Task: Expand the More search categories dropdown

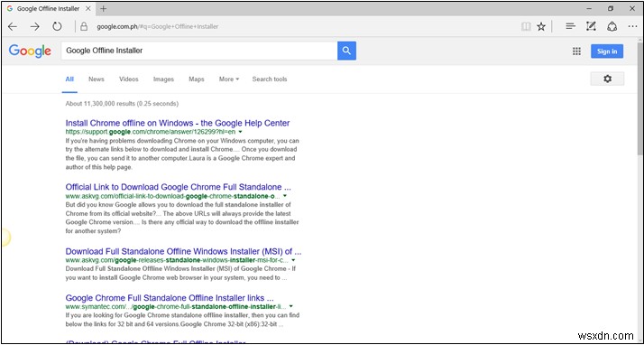Action: pyautogui.click(x=229, y=79)
